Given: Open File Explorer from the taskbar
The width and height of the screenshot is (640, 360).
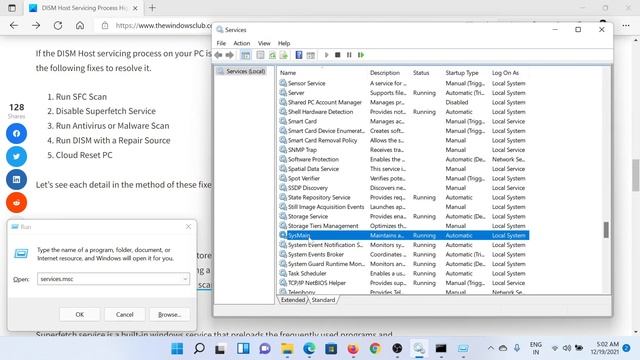Looking at the screenshot, I should point(287,349).
